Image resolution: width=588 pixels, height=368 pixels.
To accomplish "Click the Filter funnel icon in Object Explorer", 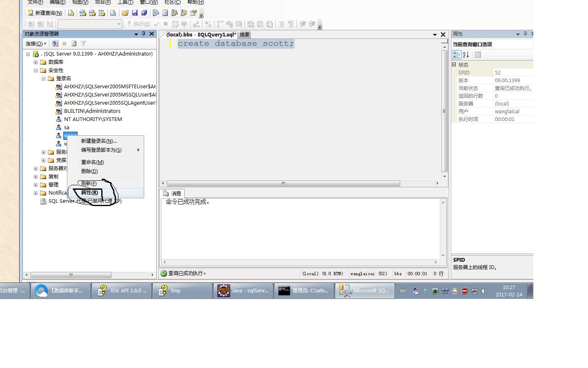I will (x=83, y=43).
